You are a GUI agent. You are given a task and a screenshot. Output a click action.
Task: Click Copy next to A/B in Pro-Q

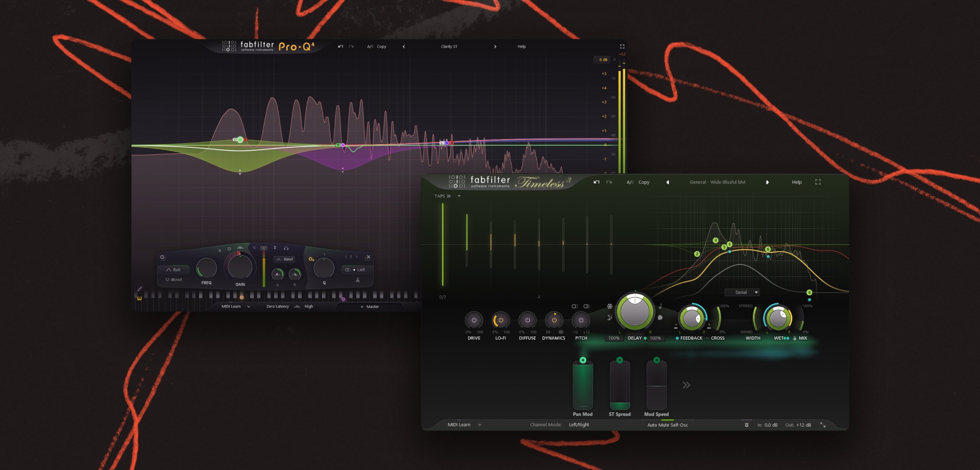coord(381,46)
